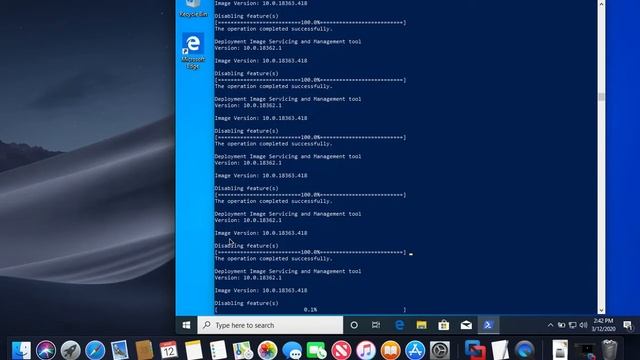Image resolution: width=640 pixels, height=360 pixels.
Task: Open Launchpad rocket icon in the Dock
Action: coord(71,350)
